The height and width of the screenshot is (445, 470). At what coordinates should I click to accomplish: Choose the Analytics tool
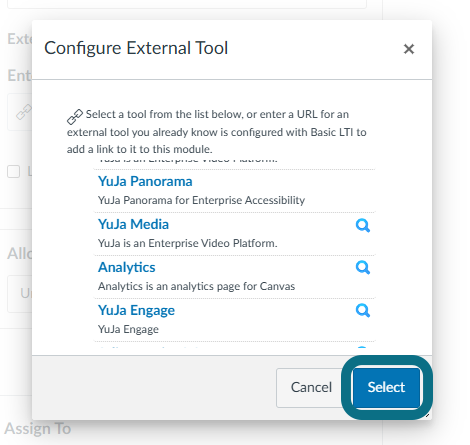point(127,267)
